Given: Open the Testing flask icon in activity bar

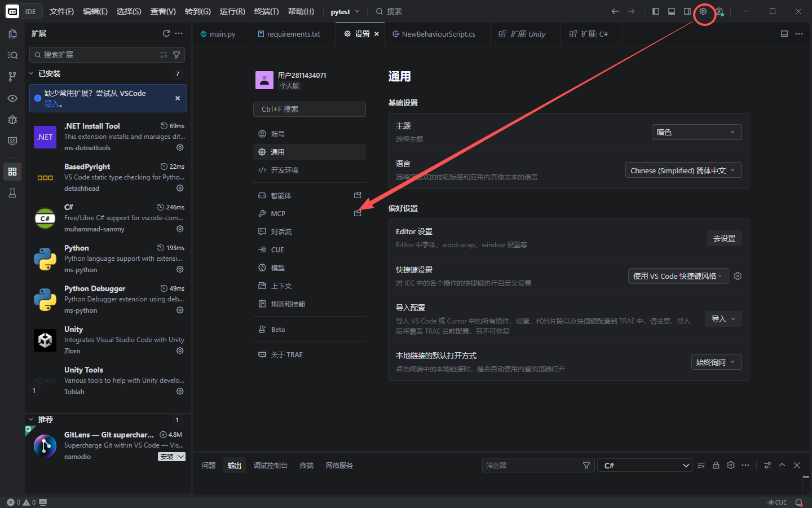Looking at the screenshot, I should click(x=12, y=192).
